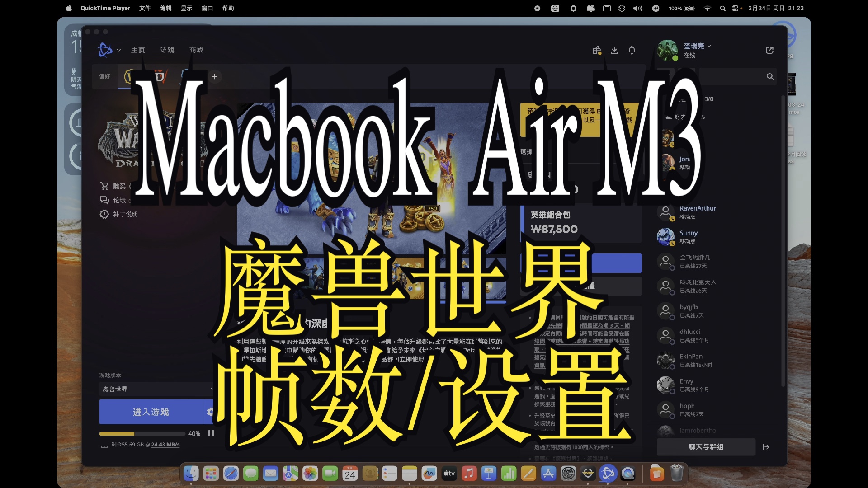Open Launchpad from the Dock
This screenshot has height=488, width=868.
coord(211,474)
